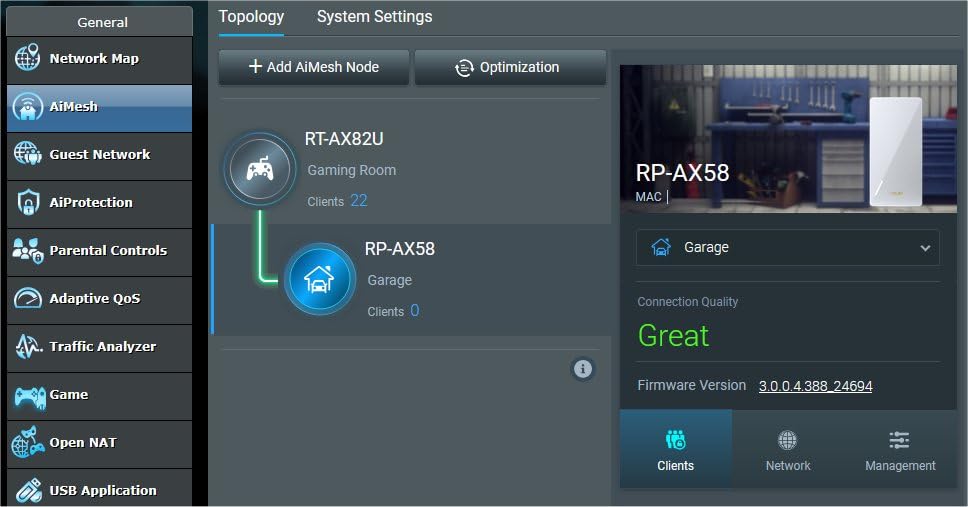968x507 pixels.
Task: Click the Garage label under RP-AX58 node
Action: (x=390, y=280)
